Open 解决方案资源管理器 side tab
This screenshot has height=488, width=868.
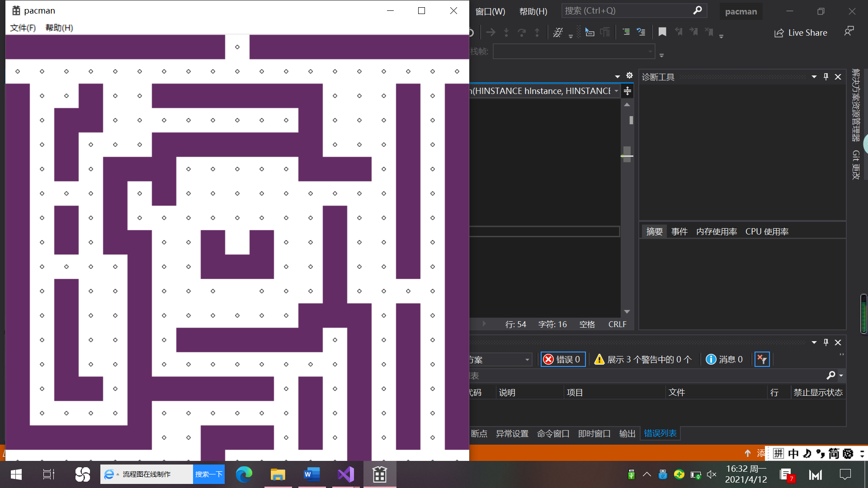point(856,105)
